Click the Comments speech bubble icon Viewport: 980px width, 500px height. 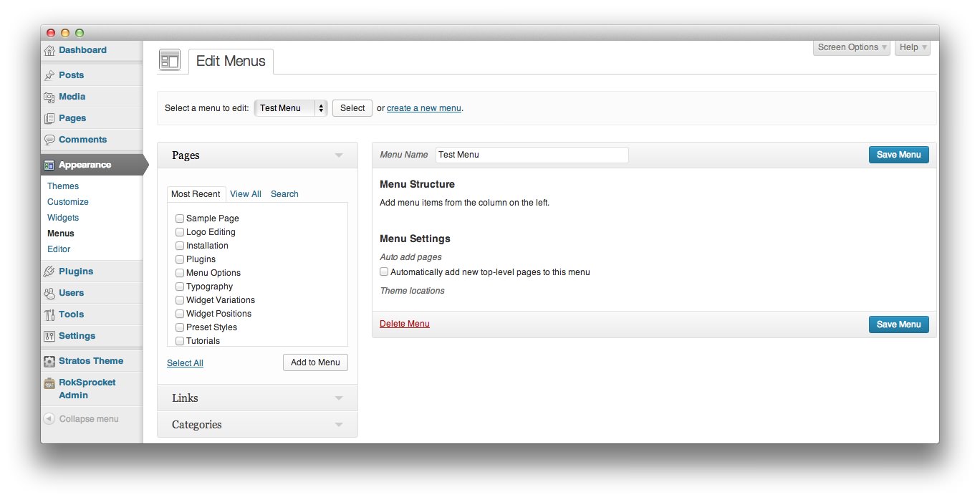49,140
